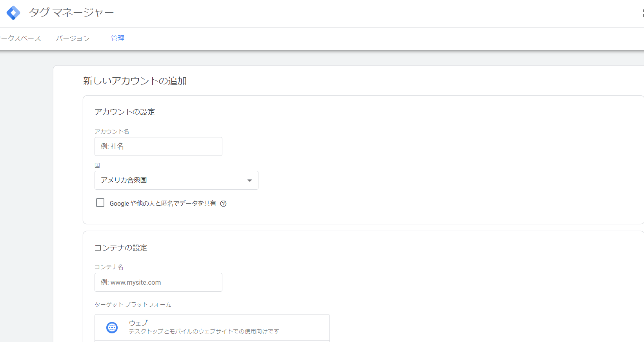Screen dimensions: 644x342
Task: Click the Google や他の人と匿名でデータを共有 label
Action: (163, 203)
